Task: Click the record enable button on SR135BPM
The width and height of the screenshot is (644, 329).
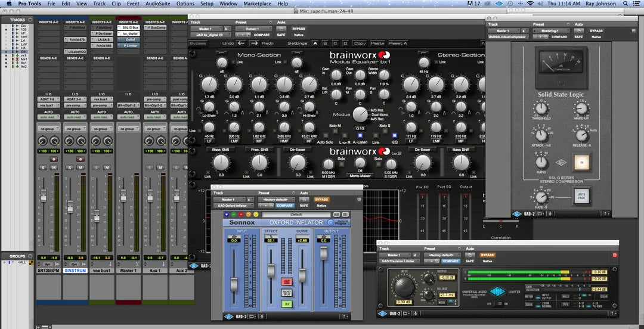Action: pyautogui.click(x=54, y=159)
